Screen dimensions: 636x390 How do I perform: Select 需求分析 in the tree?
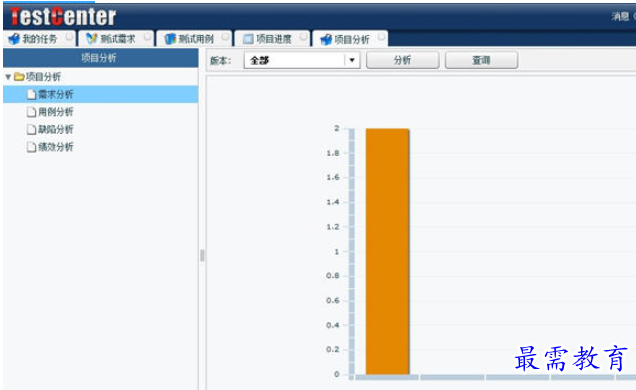101,94
